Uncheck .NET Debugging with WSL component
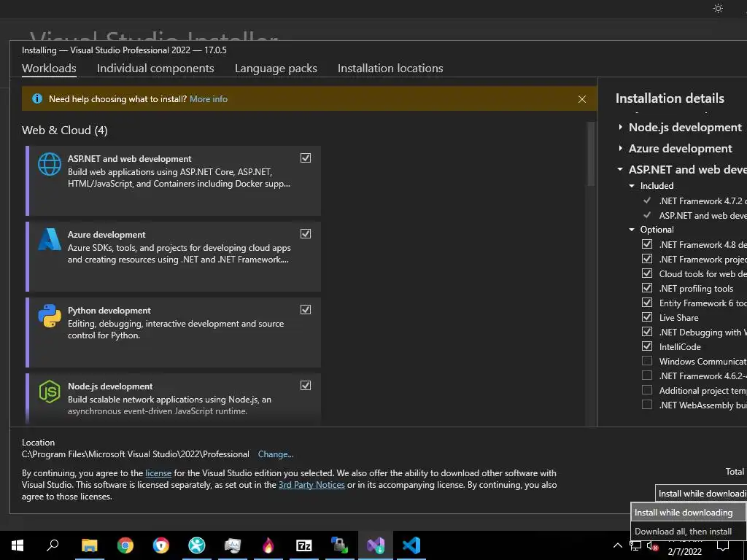The height and width of the screenshot is (560, 747). point(646,332)
